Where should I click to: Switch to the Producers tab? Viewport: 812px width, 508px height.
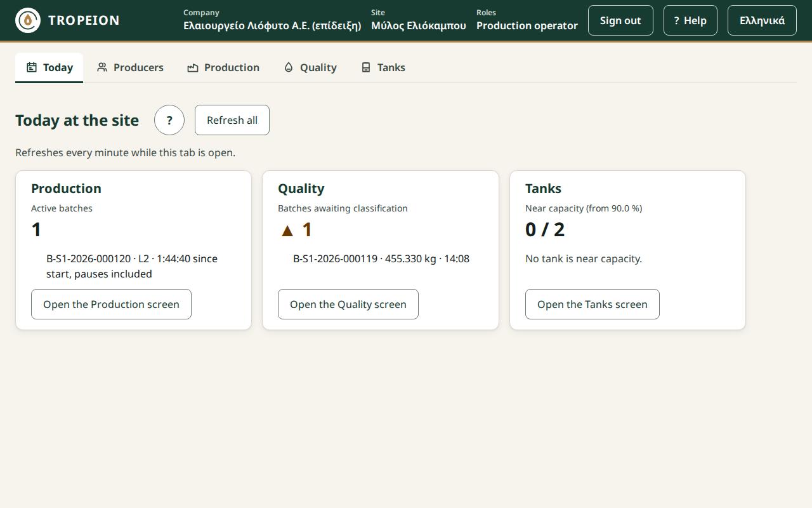(x=130, y=67)
